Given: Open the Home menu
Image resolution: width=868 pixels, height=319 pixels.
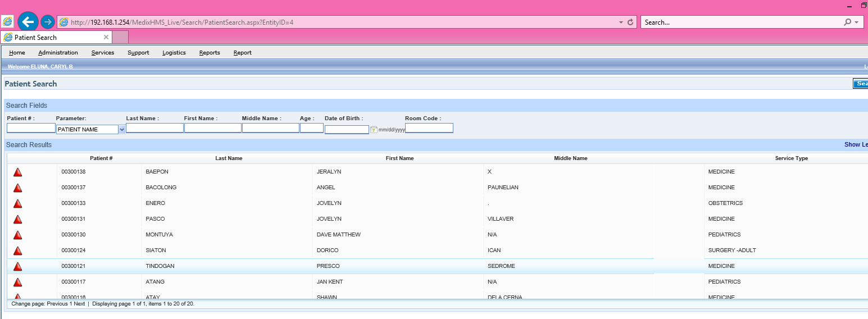Looking at the screenshot, I should click(x=17, y=53).
